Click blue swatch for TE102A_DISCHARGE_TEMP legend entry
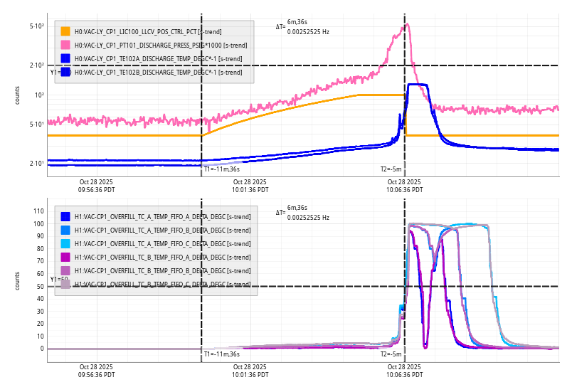 click(65, 58)
